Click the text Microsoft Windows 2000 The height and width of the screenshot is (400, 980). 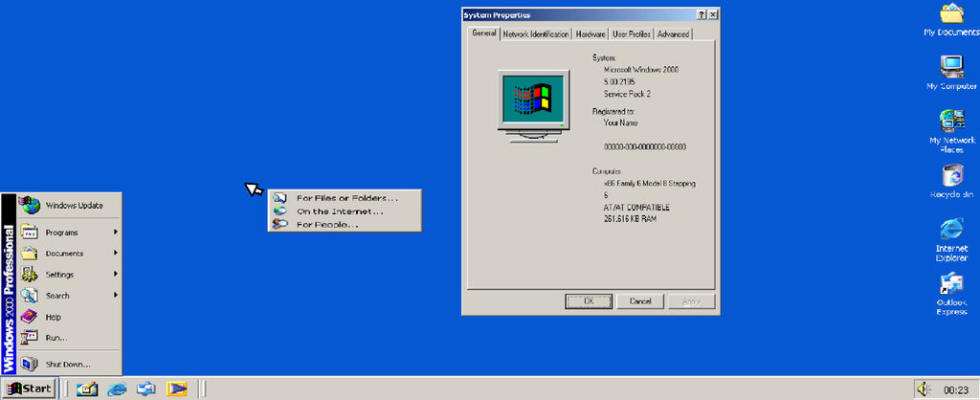(x=640, y=70)
